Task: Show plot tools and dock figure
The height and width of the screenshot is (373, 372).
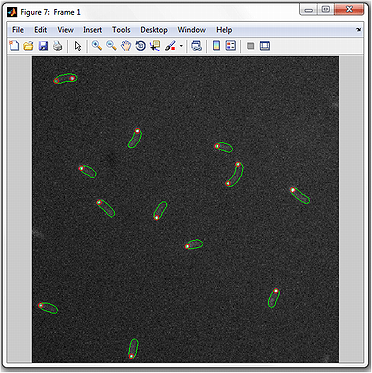Action: click(265, 46)
